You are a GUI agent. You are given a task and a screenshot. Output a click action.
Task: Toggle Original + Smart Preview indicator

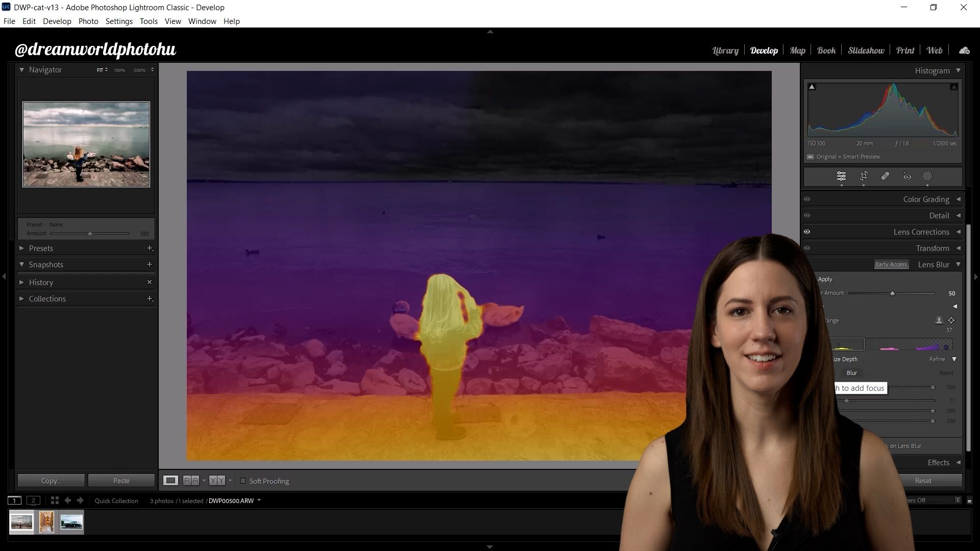[810, 157]
